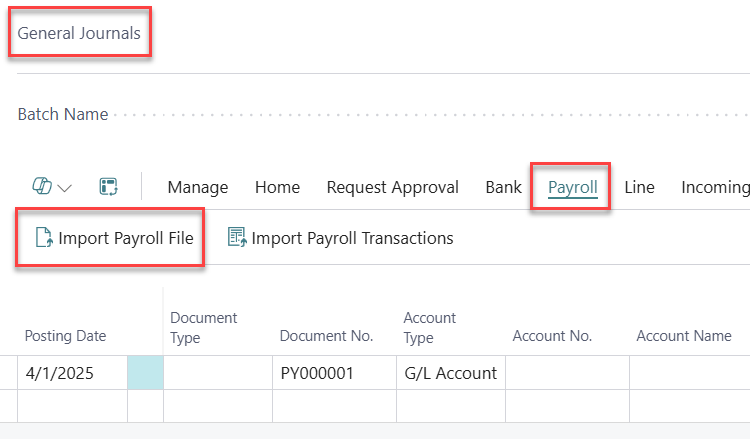Click the empty Document No. cell in second row

(334, 406)
